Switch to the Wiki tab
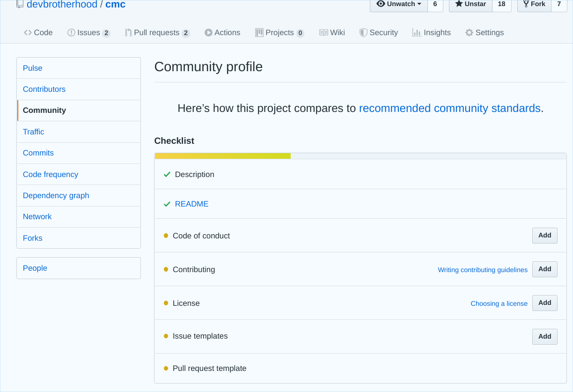The image size is (573, 392). [x=332, y=33]
